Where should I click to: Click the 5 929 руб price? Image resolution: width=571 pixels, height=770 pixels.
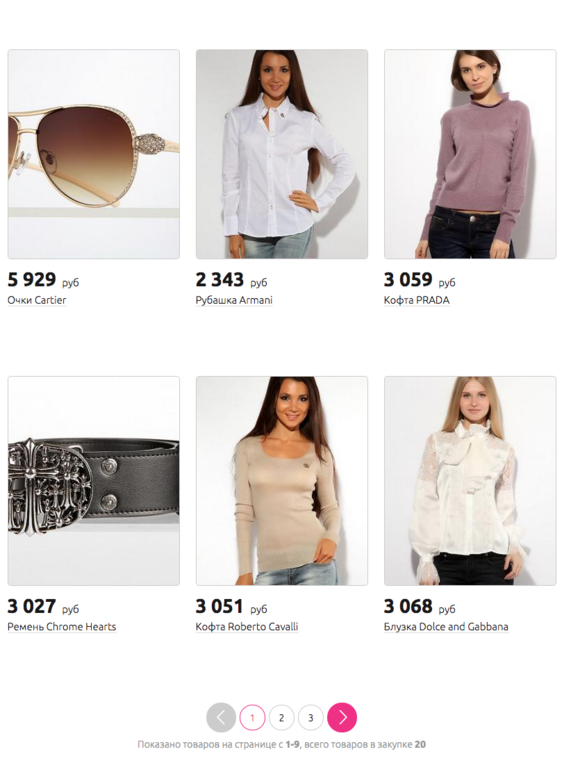click(43, 280)
